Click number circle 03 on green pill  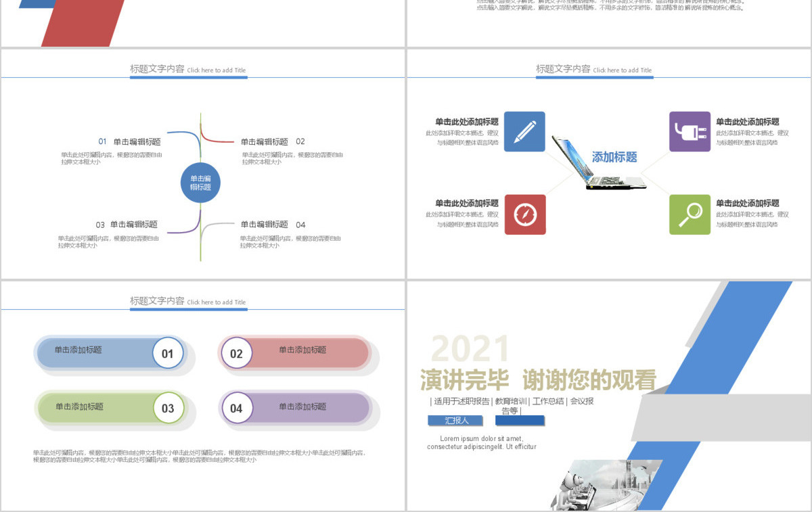click(x=168, y=408)
